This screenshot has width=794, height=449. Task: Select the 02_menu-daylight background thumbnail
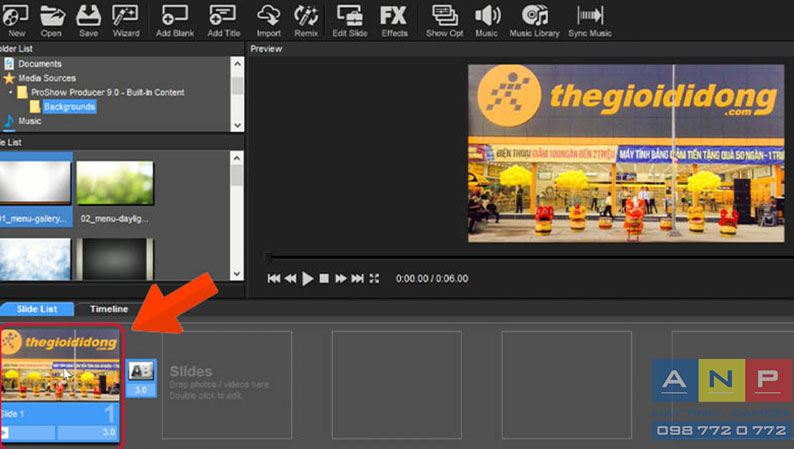(115, 183)
